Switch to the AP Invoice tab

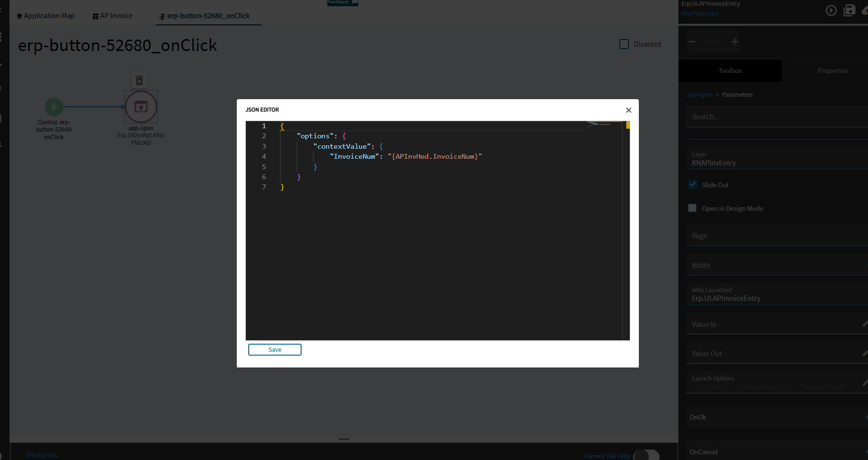[113, 16]
